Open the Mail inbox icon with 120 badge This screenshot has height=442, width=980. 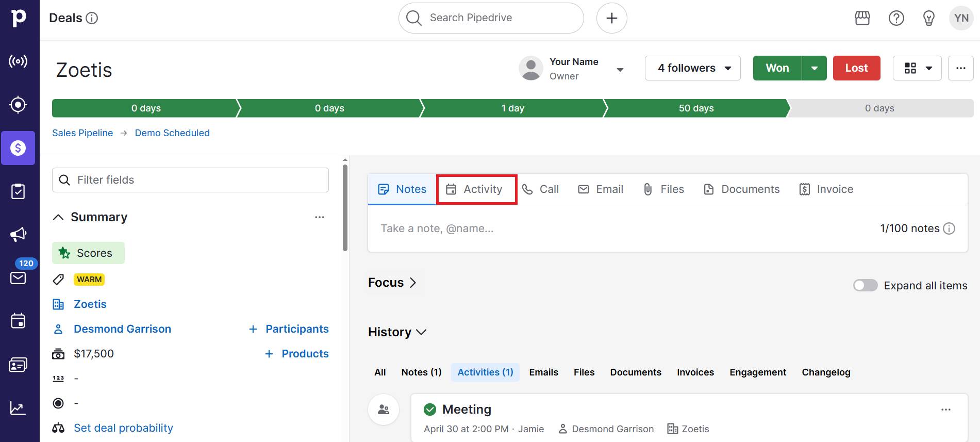coord(18,278)
